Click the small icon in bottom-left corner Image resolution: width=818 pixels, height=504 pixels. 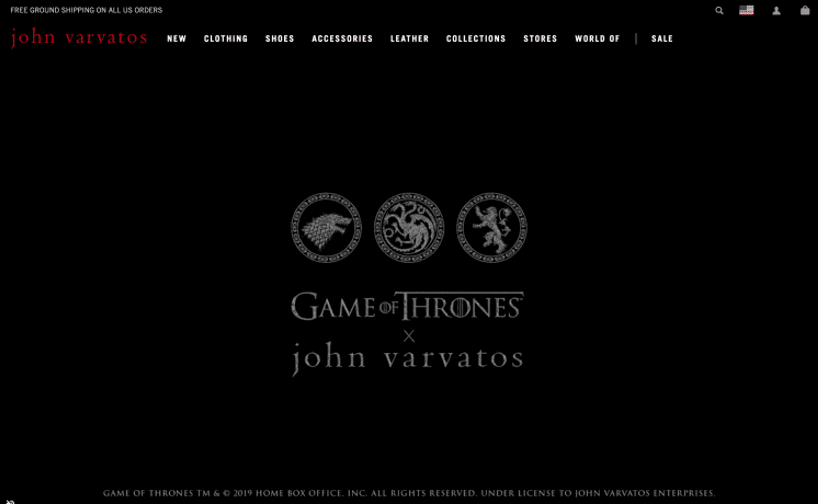tap(10, 502)
